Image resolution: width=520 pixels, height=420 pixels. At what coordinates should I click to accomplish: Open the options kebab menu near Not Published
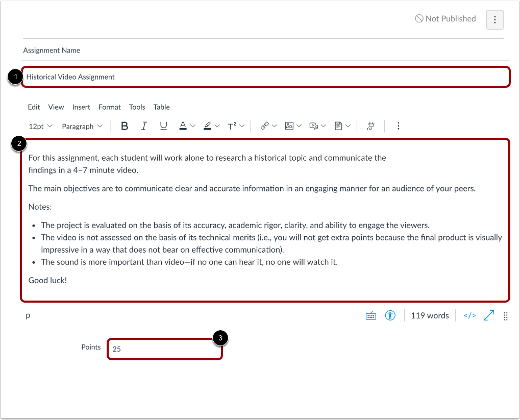point(494,19)
